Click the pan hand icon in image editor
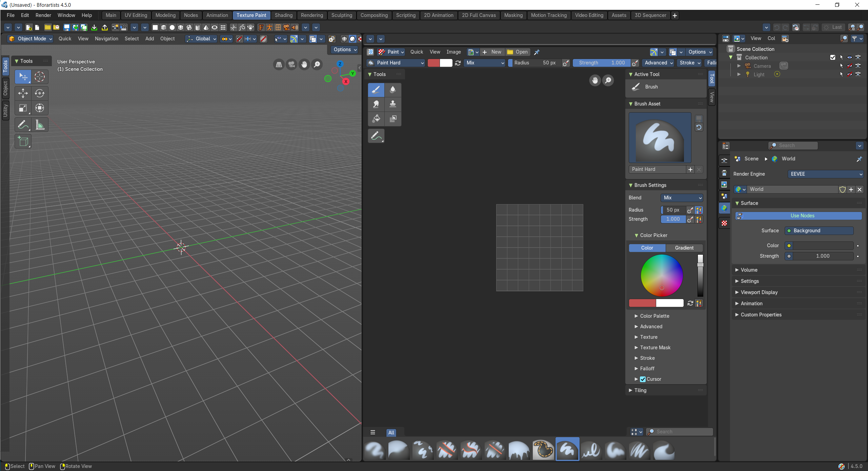Image resolution: width=868 pixels, height=471 pixels. 595,80
